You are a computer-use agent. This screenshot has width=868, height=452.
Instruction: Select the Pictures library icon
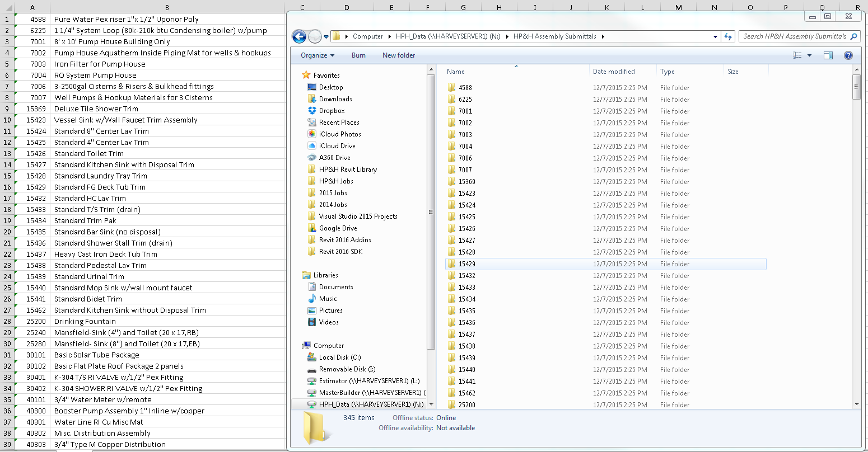click(x=312, y=310)
